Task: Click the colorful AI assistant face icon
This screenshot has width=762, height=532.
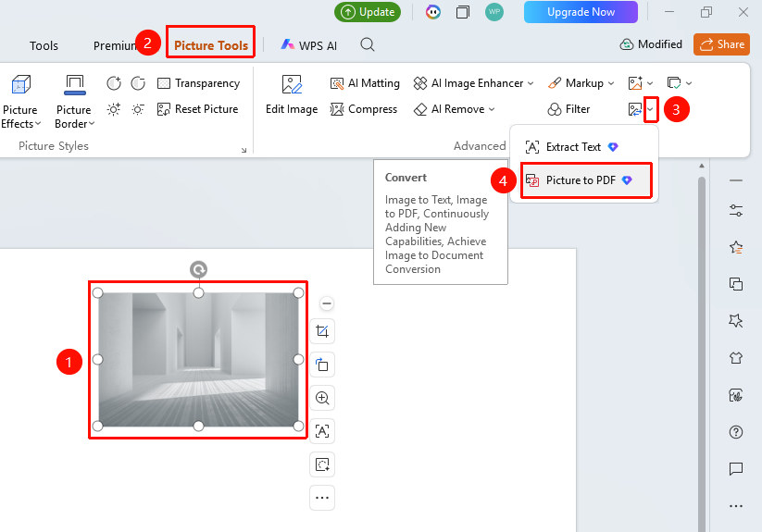Action: coord(433,12)
